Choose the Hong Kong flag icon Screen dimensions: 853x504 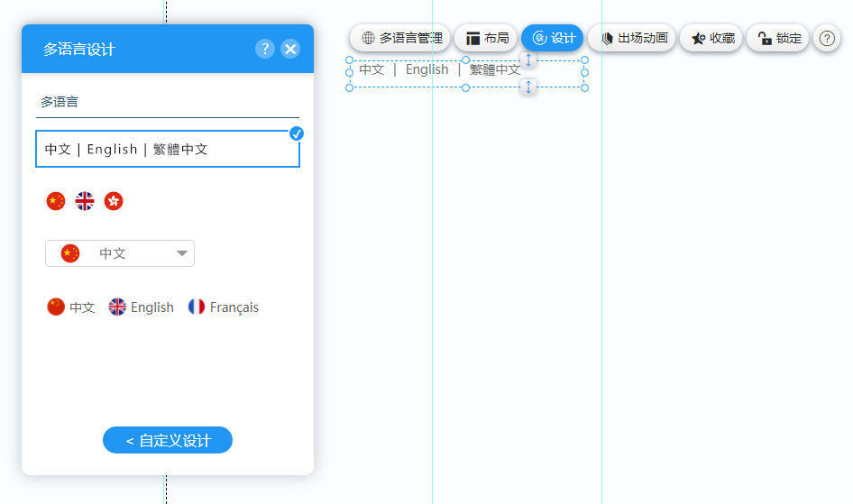point(114,201)
